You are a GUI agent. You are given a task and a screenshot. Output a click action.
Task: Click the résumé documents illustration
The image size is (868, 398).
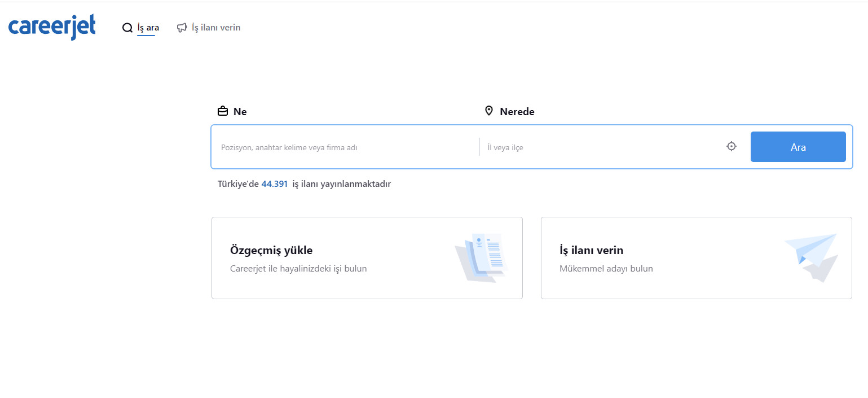point(481,257)
